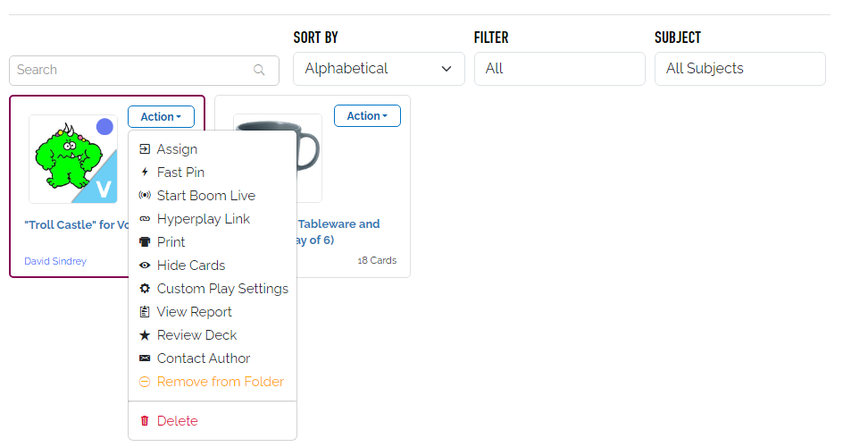Click the View Report clipboard icon
The image size is (868, 447).
(145, 312)
